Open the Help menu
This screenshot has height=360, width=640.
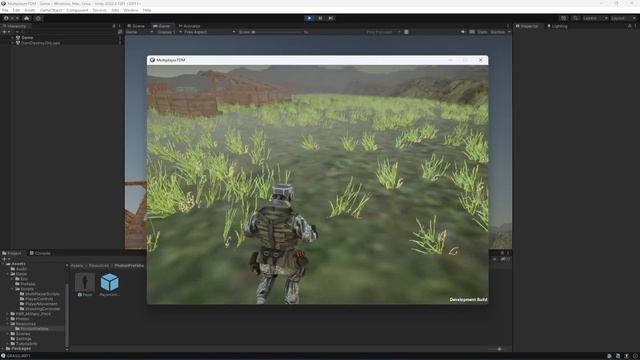(147, 10)
